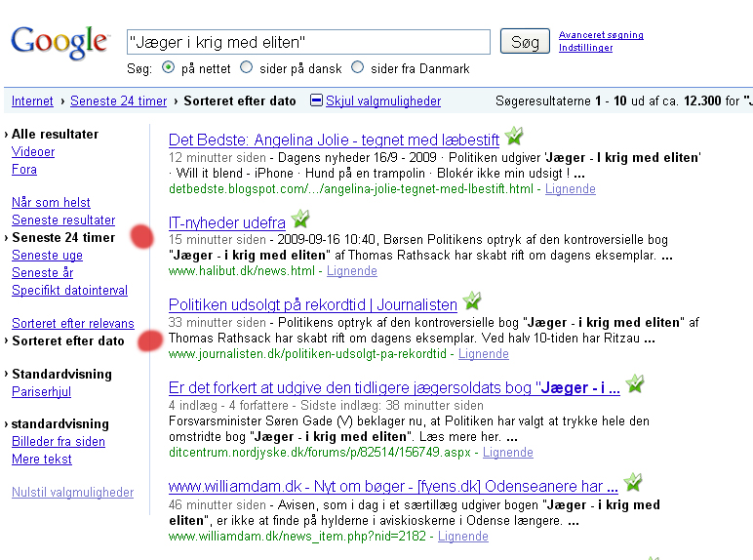Filter results by Fora
Viewport: 753px width, 560px height.
click(24, 170)
